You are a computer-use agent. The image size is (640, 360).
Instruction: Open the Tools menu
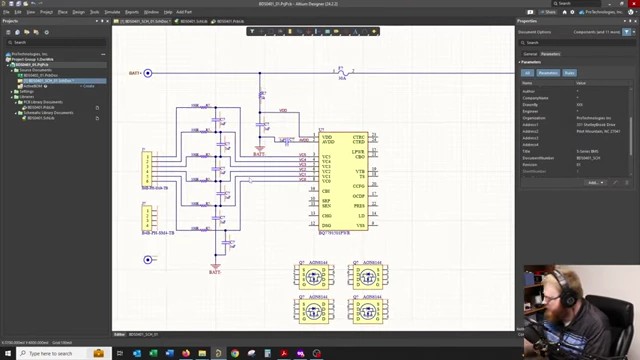point(94,12)
